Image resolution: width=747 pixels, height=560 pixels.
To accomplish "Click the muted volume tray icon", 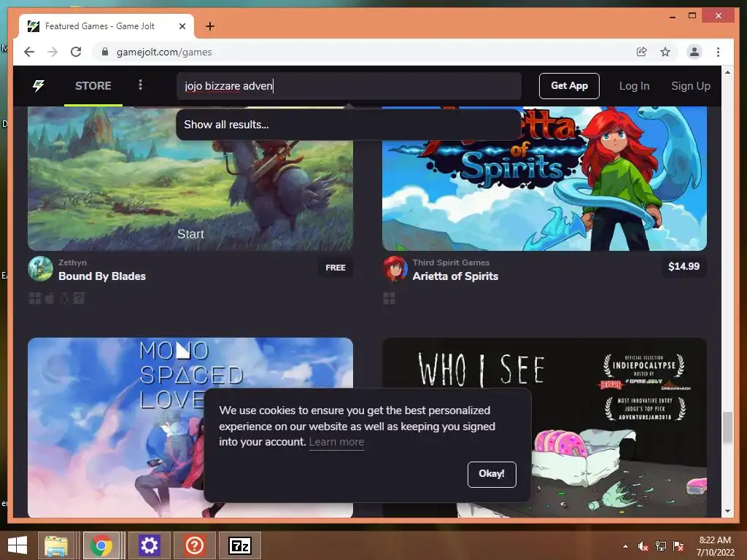I will [643, 546].
